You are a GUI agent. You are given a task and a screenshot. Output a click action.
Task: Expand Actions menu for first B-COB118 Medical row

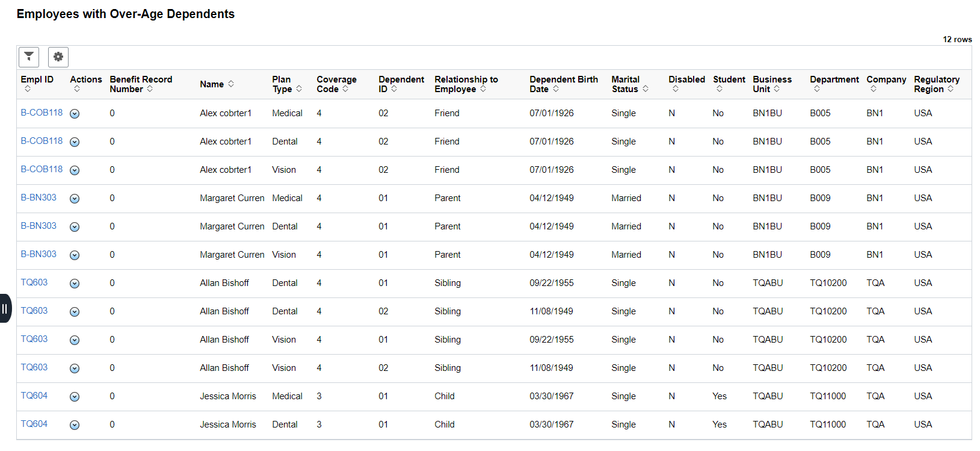click(x=75, y=114)
